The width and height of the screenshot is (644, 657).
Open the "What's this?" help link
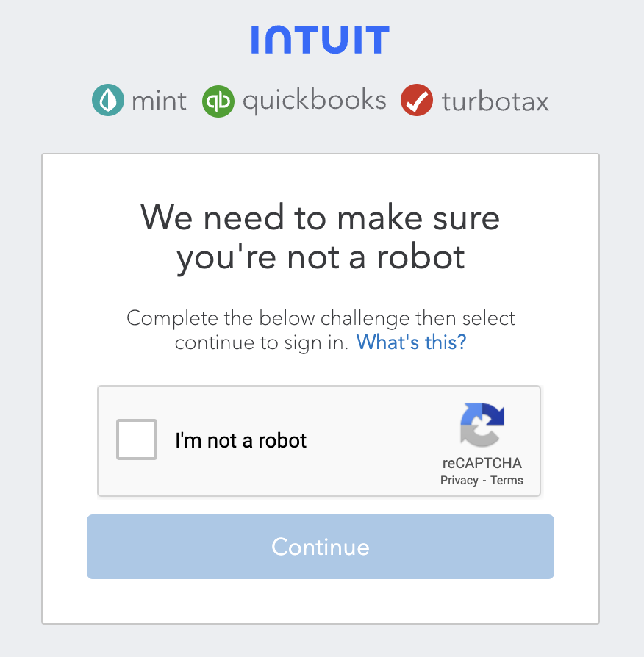point(411,342)
